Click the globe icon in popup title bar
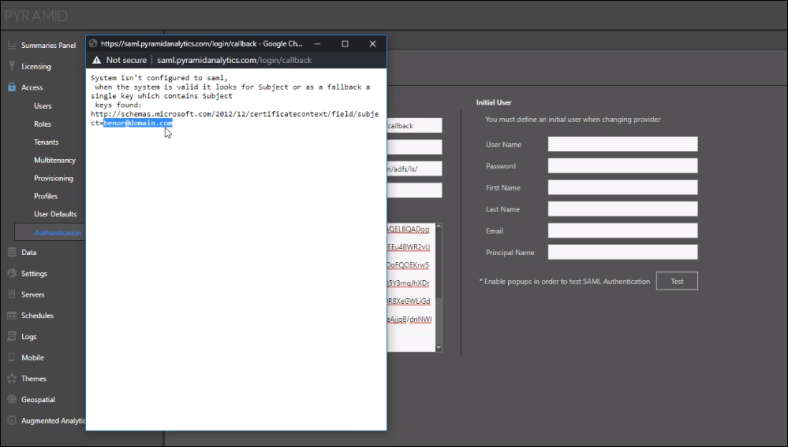 [x=93, y=44]
